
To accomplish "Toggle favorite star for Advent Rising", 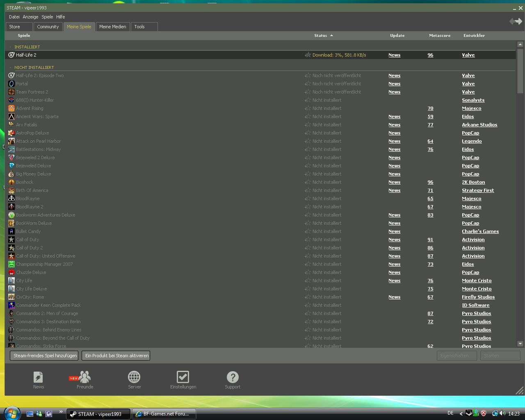I will [x=308, y=108].
